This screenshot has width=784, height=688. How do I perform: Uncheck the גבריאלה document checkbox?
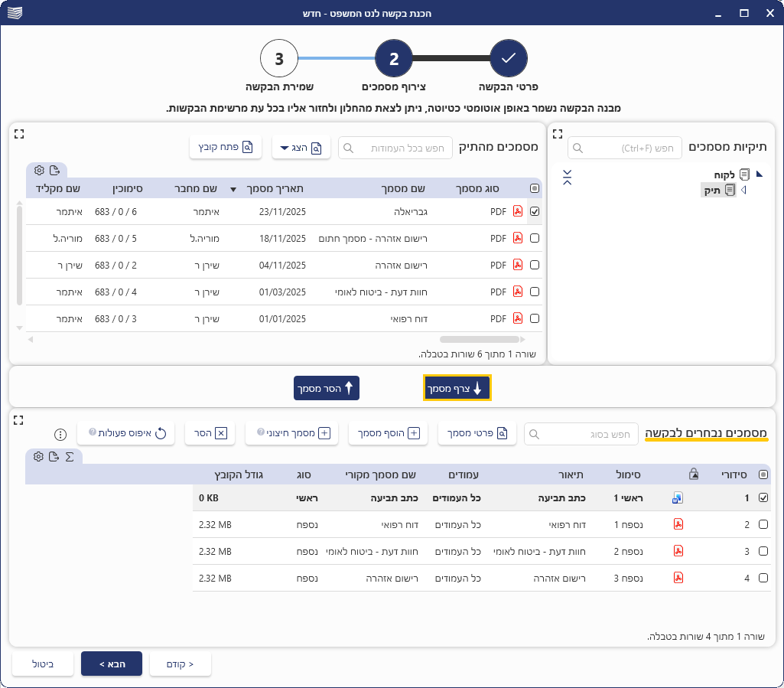pos(535,211)
